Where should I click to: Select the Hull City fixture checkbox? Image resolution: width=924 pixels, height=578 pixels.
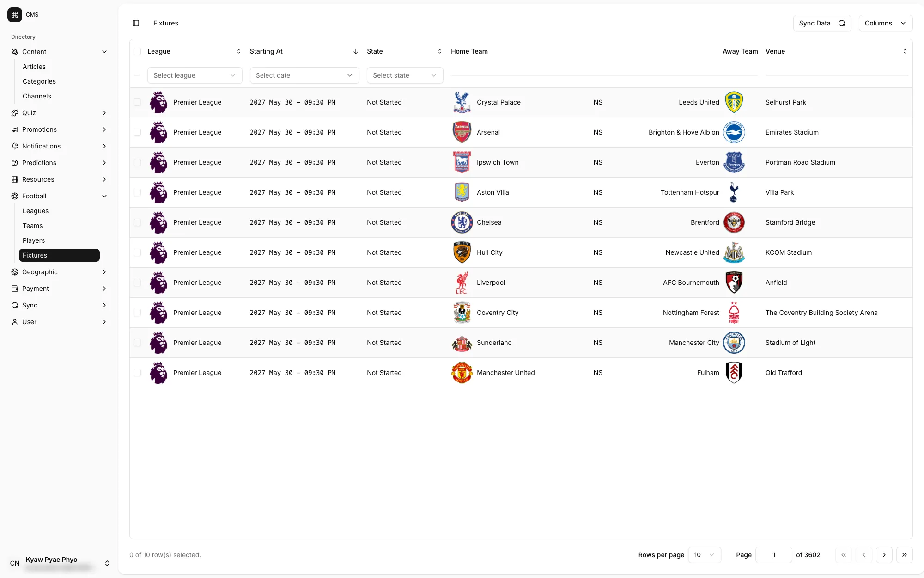pos(137,252)
